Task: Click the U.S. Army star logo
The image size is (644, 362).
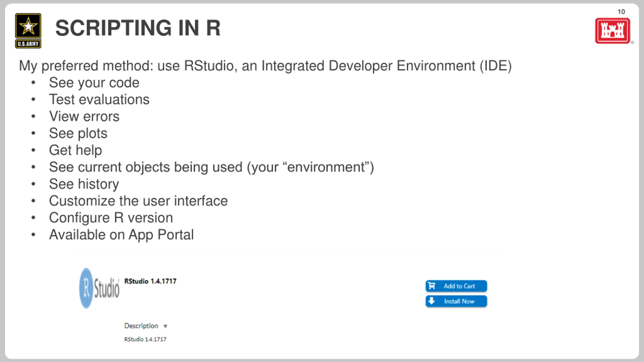Action: click(x=28, y=31)
